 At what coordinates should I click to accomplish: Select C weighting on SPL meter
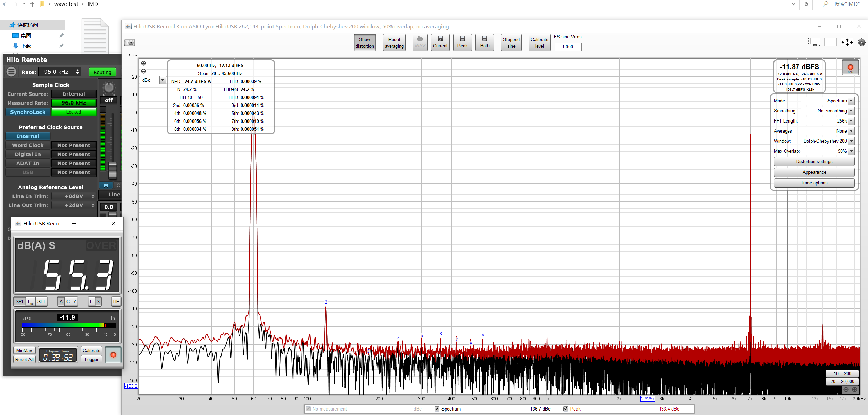click(68, 301)
